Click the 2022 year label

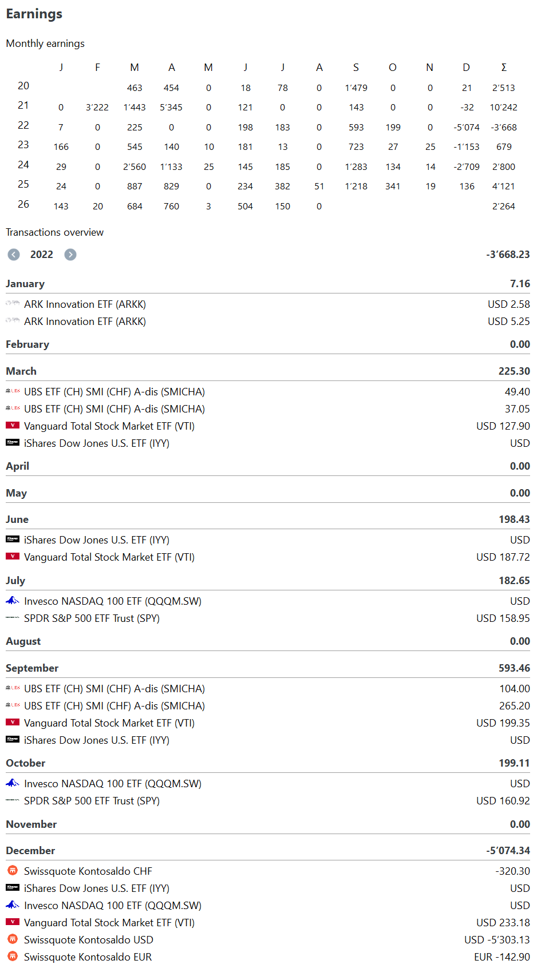pos(42,255)
